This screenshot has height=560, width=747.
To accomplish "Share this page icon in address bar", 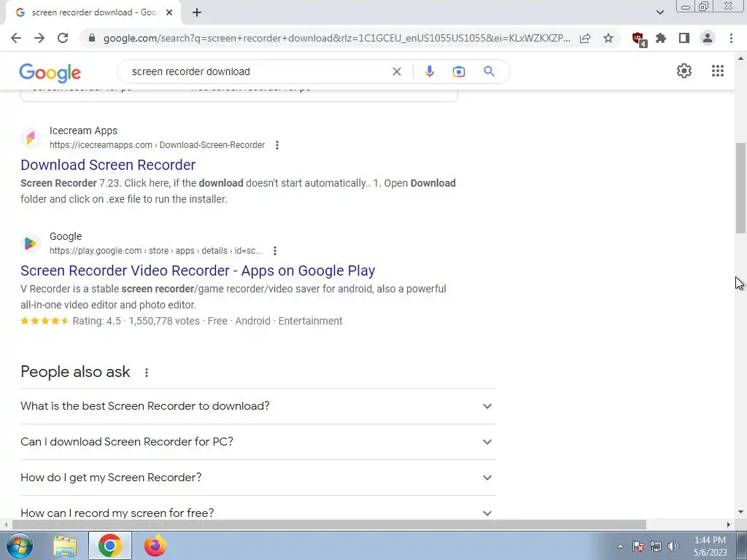I will point(585,38).
